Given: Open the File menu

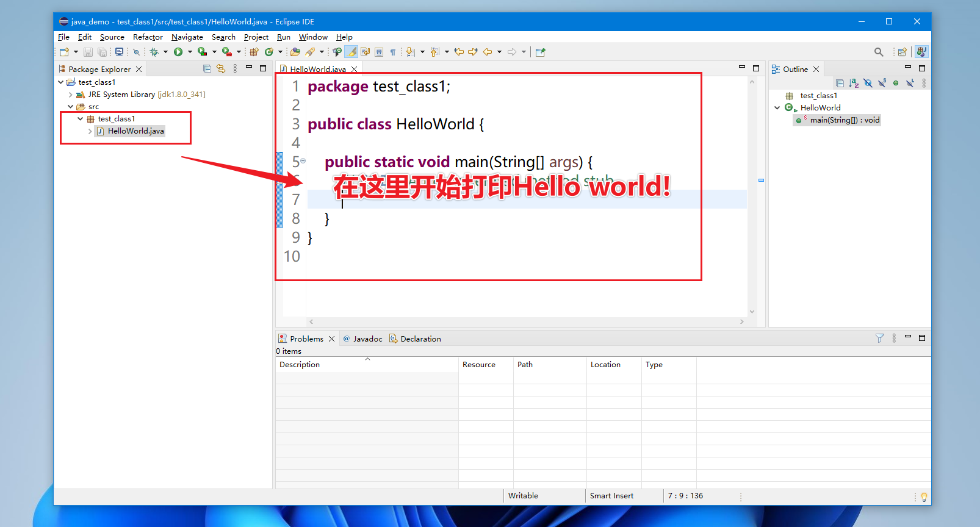Looking at the screenshot, I should pyautogui.click(x=63, y=37).
